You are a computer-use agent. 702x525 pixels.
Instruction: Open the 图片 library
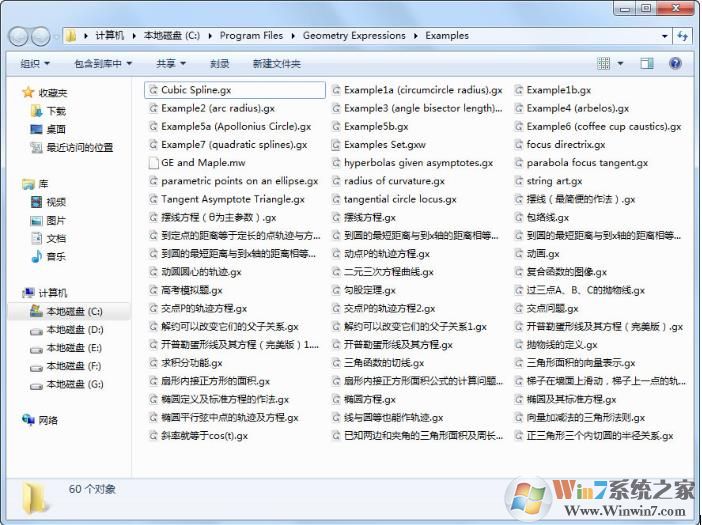[48, 220]
